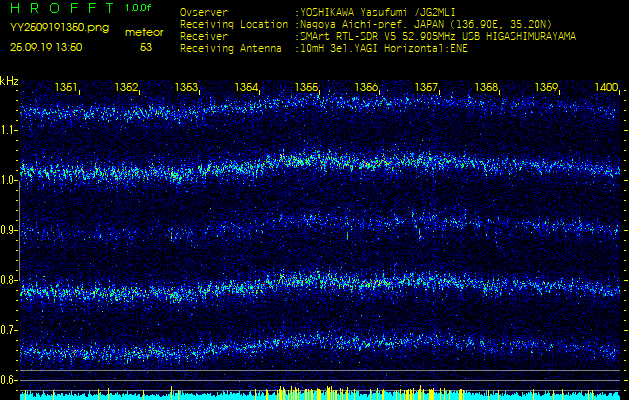Click the 25.09.19 13:50 timestamp
The width and height of the screenshot is (629, 400).
pos(46,46)
